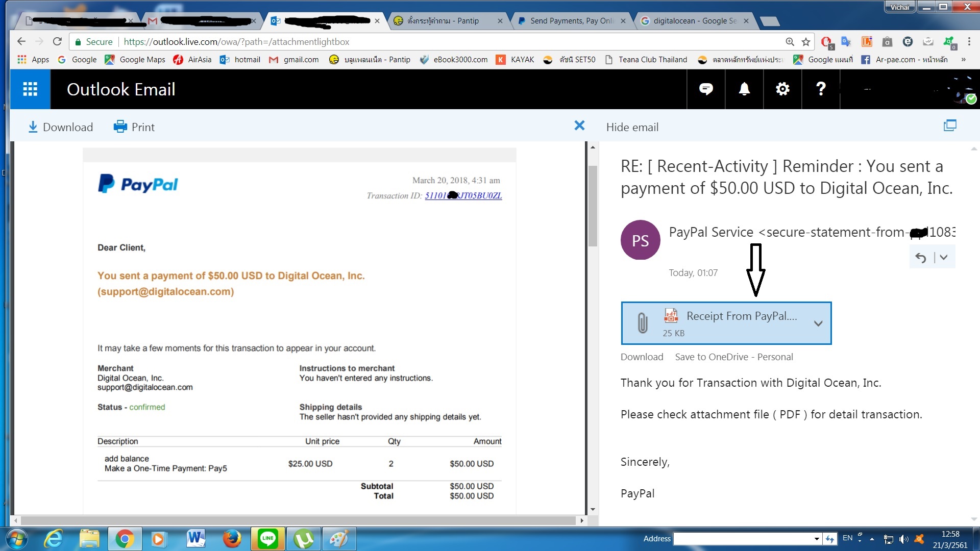
Task: Click the Outlook help question mark icon
Action: pos(821,89)
